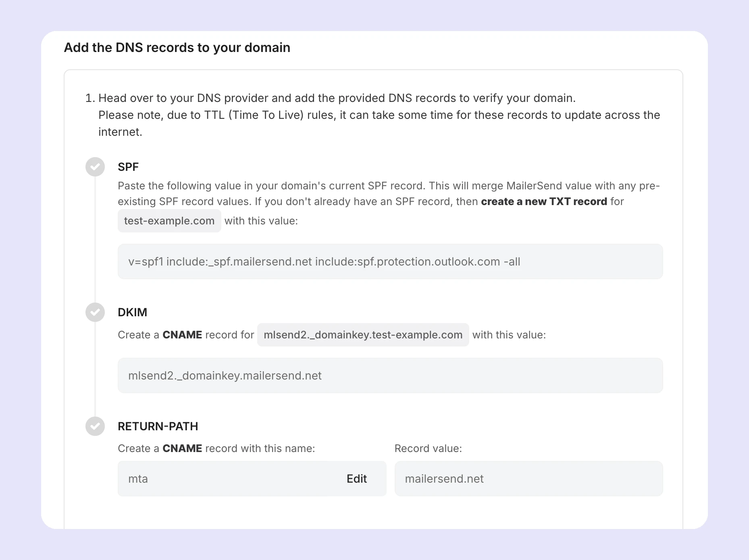Click the create a new TXT record text
Image resolution: width=749 pixels, height=560 pixels.
tap(544, 201)
